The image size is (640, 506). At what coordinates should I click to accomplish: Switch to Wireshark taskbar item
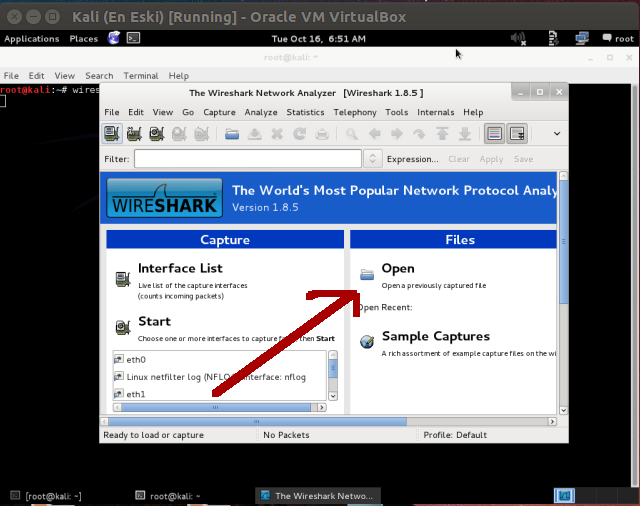coord(318,496)
